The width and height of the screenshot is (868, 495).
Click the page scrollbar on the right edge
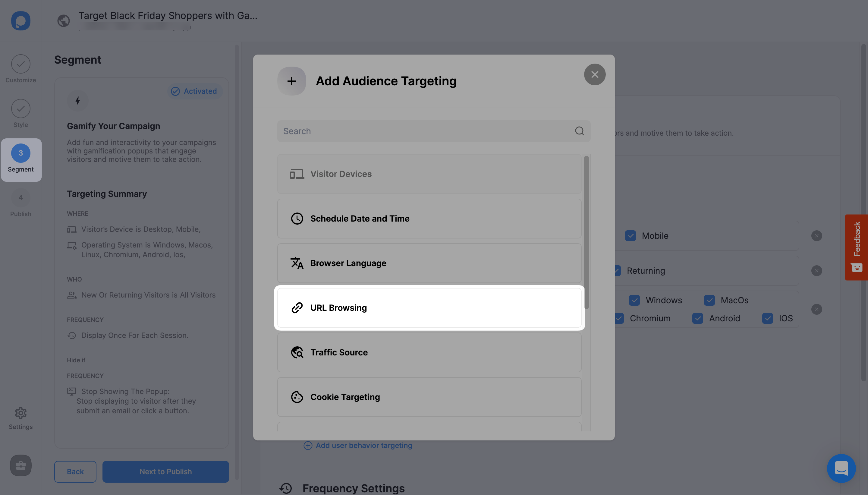[x=863, y=213]
